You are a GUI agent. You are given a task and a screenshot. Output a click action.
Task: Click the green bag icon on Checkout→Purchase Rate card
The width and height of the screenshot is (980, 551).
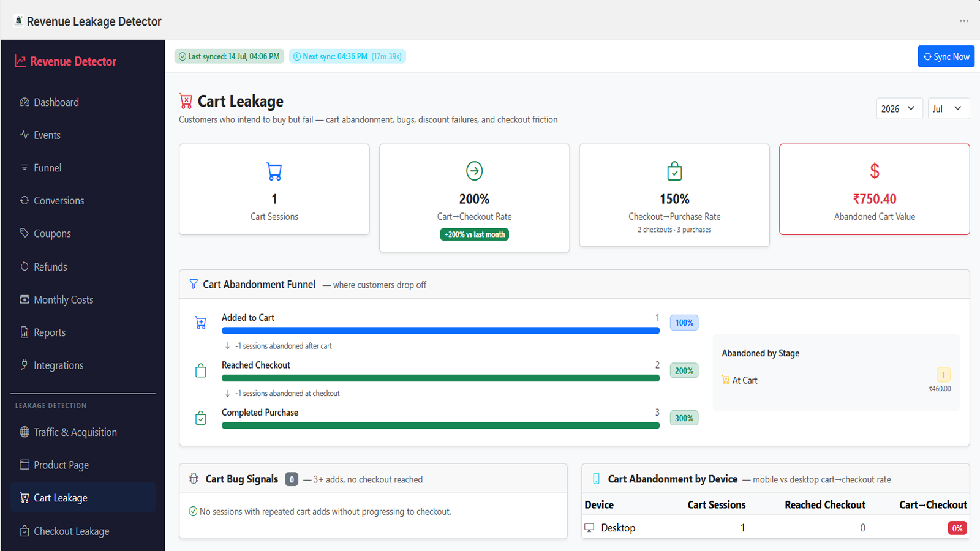(x=674, y=171)
